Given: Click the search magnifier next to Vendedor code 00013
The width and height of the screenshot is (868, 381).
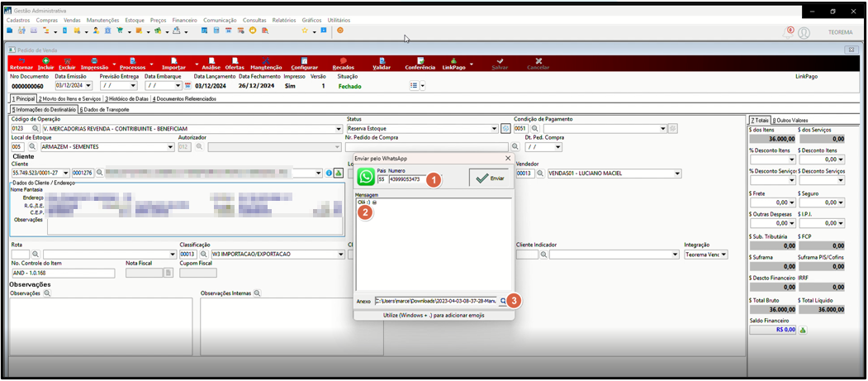Looking at the screenshot, I should 541,174.
